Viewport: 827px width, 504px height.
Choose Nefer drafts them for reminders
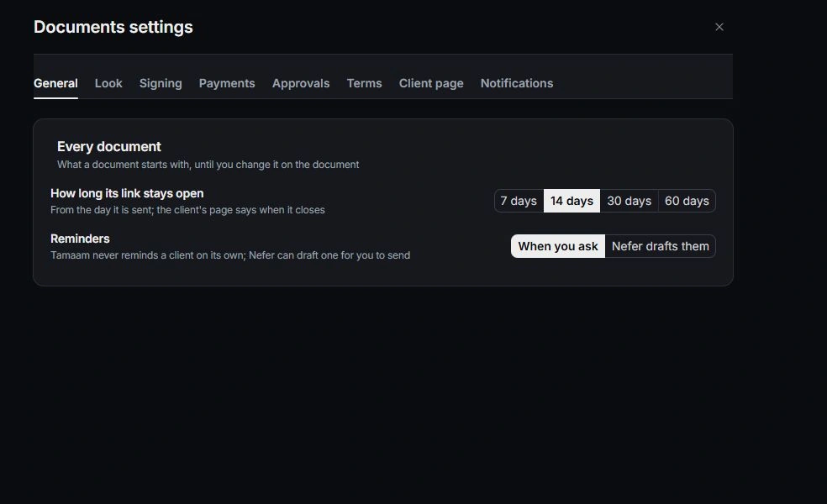tap(660, 246)
